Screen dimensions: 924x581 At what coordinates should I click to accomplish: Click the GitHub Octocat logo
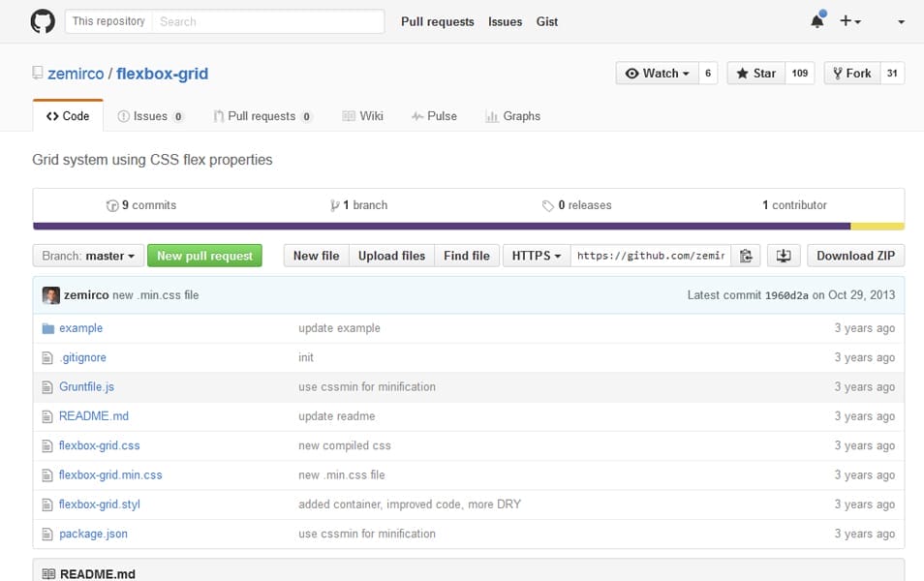coord(43,21)
